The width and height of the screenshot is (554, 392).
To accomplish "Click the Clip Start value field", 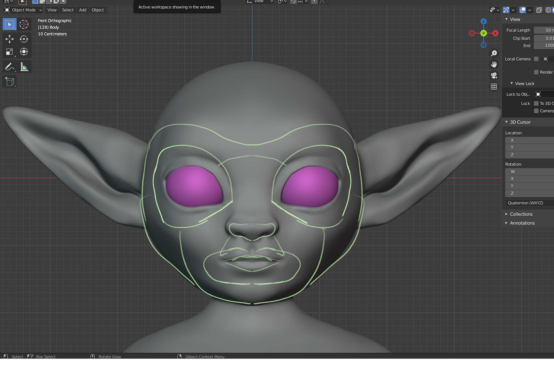I will [x=544, y=38].
